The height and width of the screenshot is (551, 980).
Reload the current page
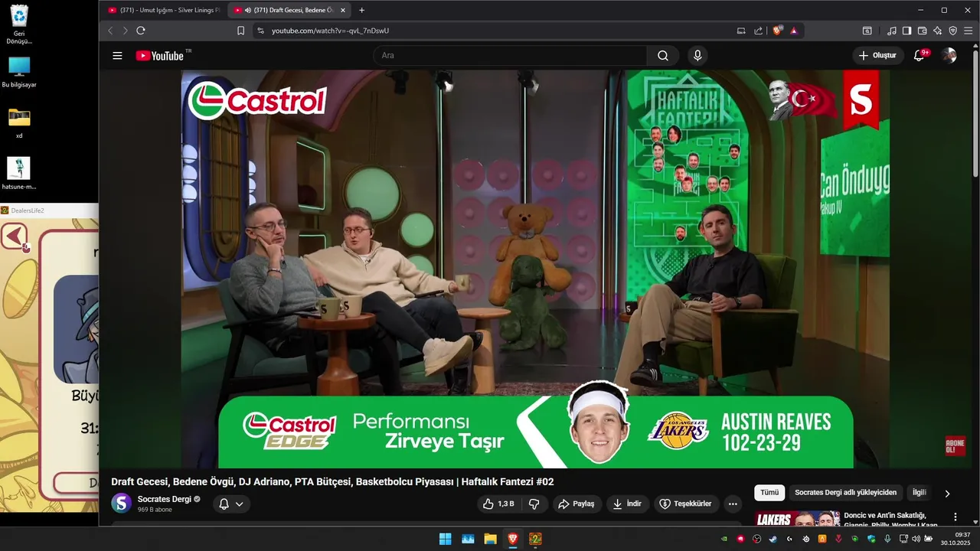(x=141, y=31)
